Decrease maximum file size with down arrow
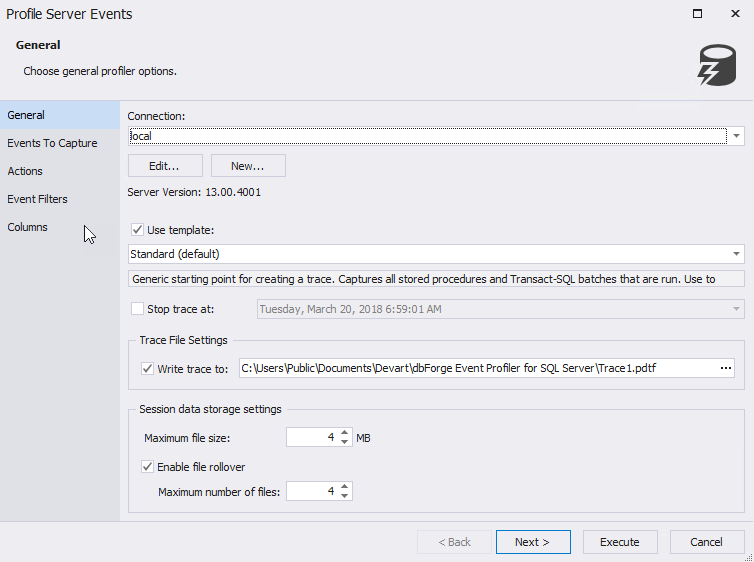This screenshot has height=562, width=754. coord(345,442)
